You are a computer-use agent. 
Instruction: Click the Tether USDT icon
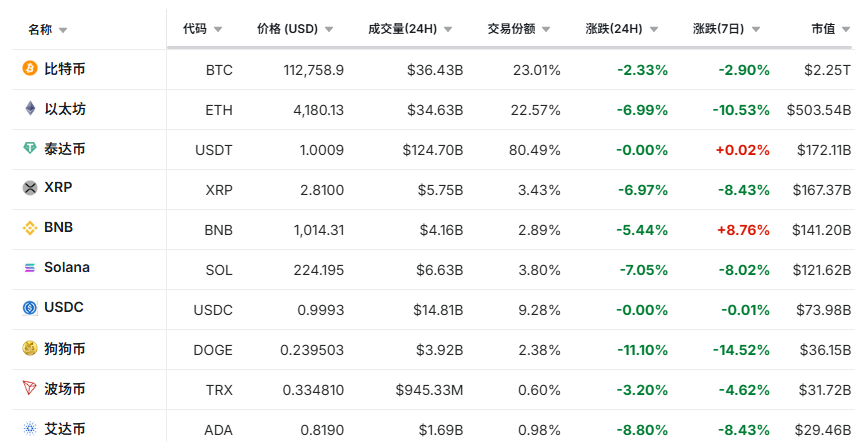(30, 148)
